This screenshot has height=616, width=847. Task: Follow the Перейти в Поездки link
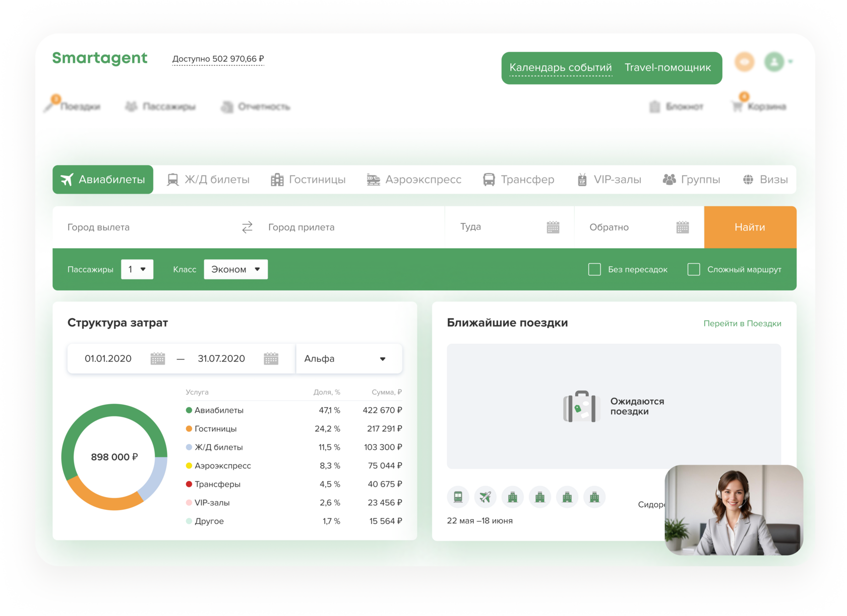tap(742, 323)
